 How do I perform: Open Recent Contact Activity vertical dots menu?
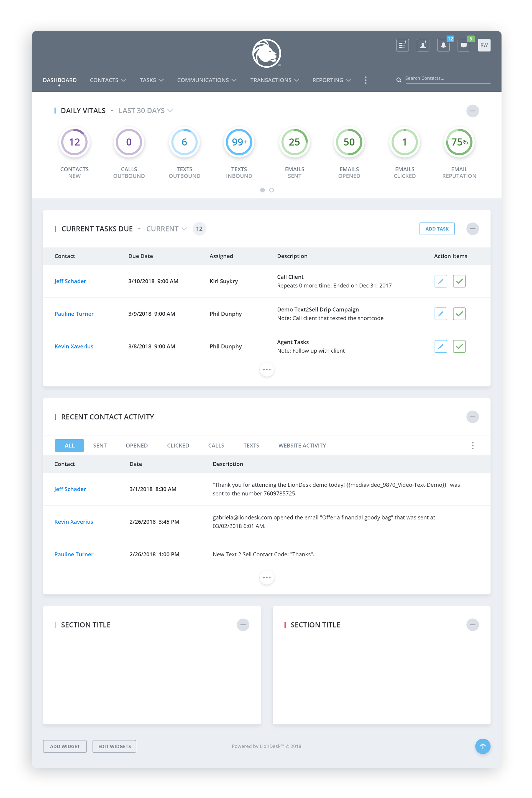tap(472, 445)
